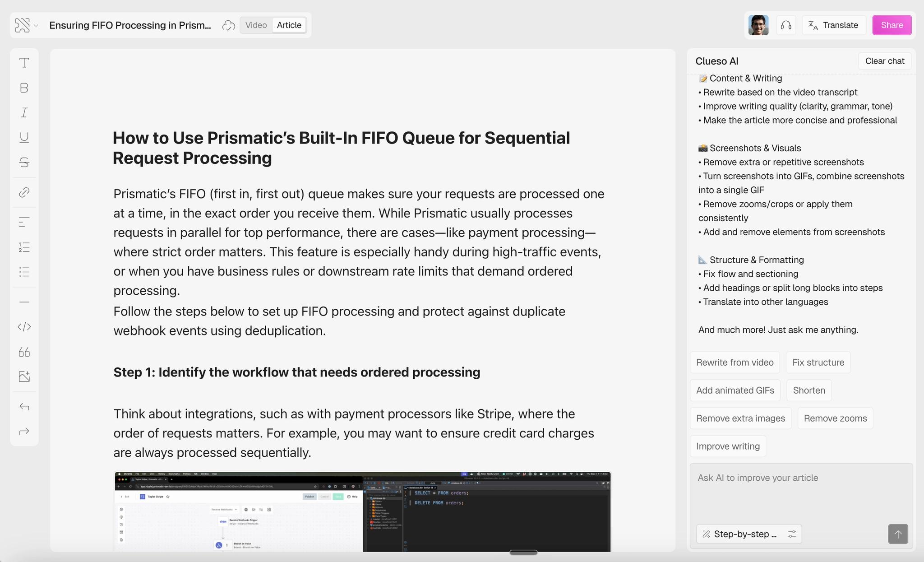Apply strikethrough formatting
The image size is (924, 562).
pos(24,162)
